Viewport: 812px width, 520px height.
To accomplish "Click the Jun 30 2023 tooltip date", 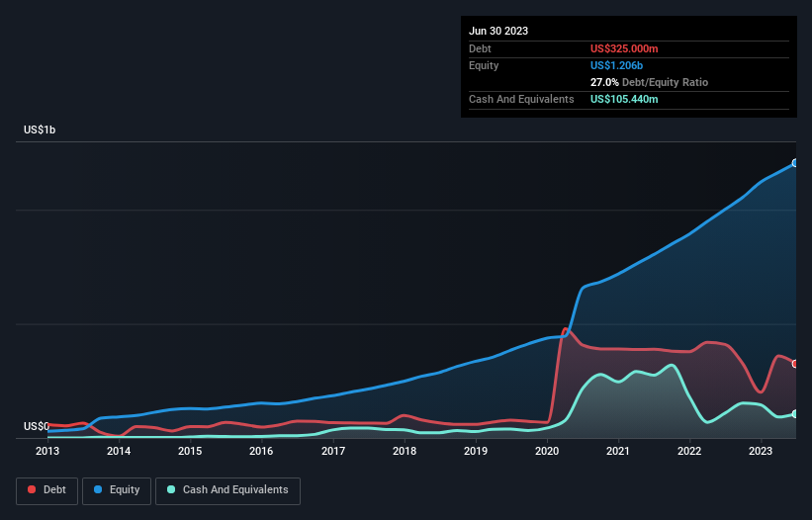I will 498,31.
